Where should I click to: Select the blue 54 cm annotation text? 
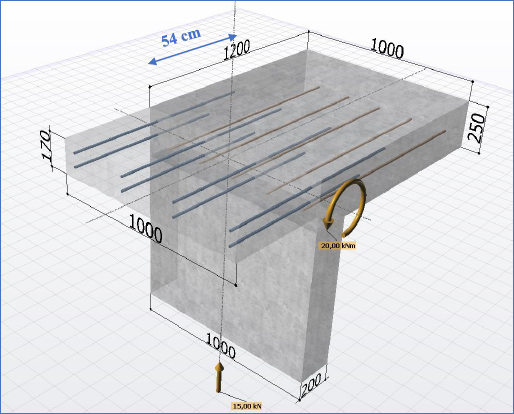pyautogui.click(x=181, y=37)
